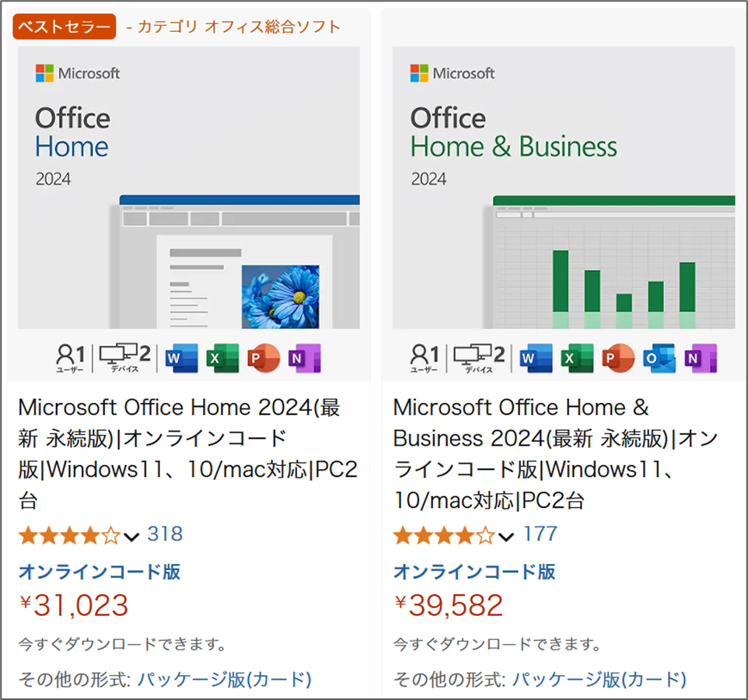748x700 pixels.
Task: Click the Word icon under Office Home
Action: (182, 358)
